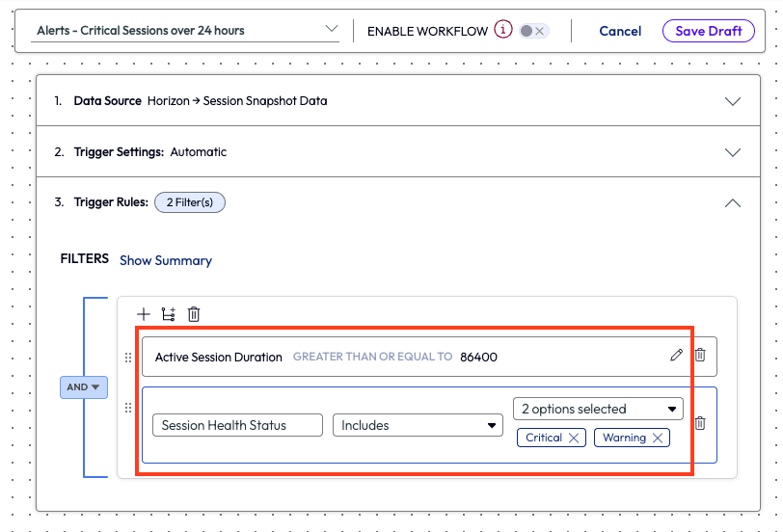The image size is (783, 532).
Task: Click the add filter group icon
Action: tap(169, 314)
